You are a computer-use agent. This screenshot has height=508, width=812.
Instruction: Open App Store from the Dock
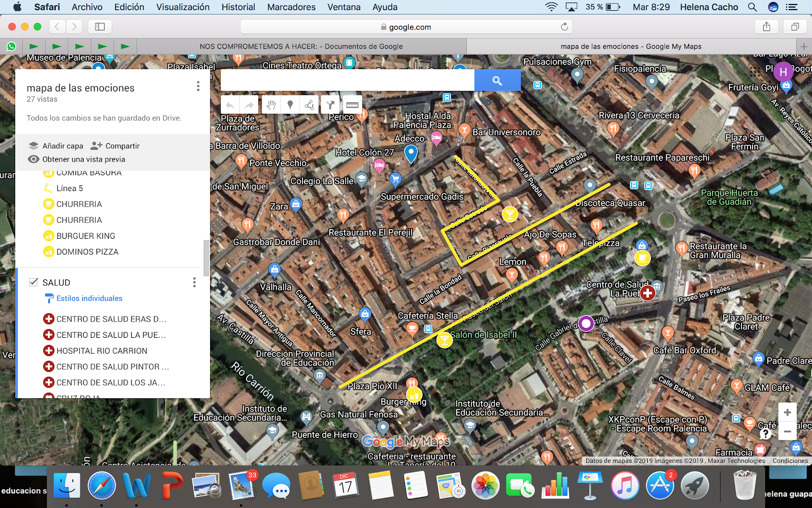click(x=660, y=486)
